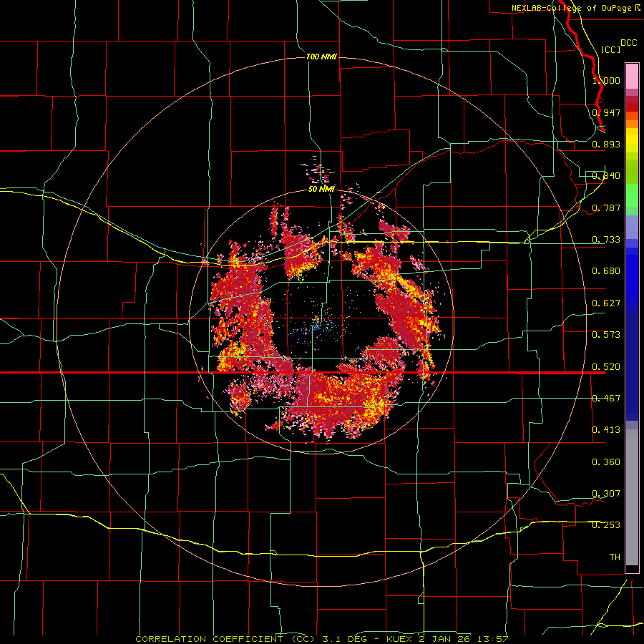Select the 0.947 scale value
644x644 pixels.
606,112
